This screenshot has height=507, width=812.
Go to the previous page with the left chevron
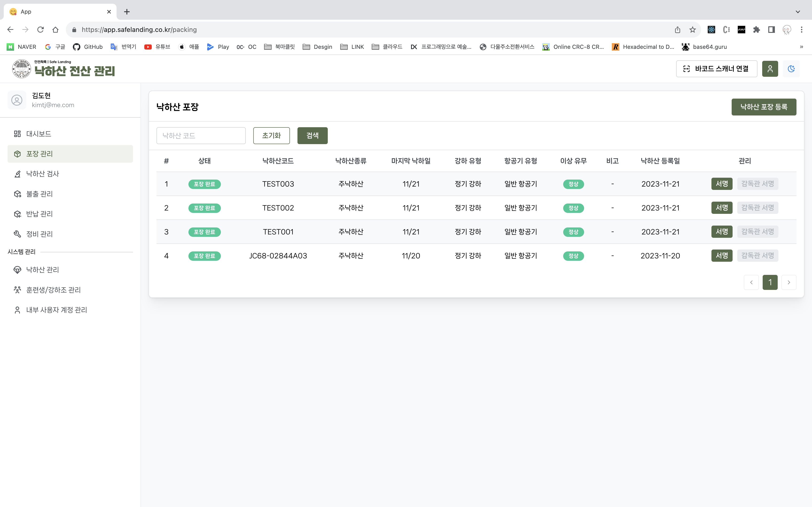[751, 282]
